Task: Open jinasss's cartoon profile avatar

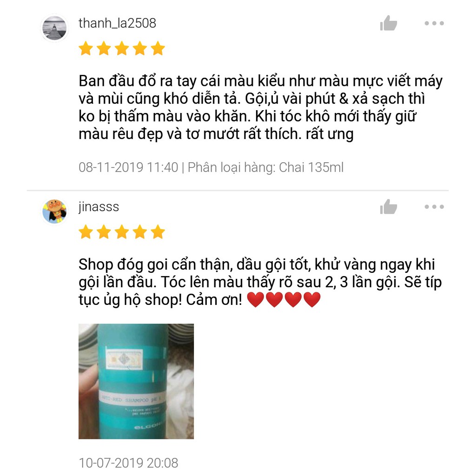Action: 54,212
